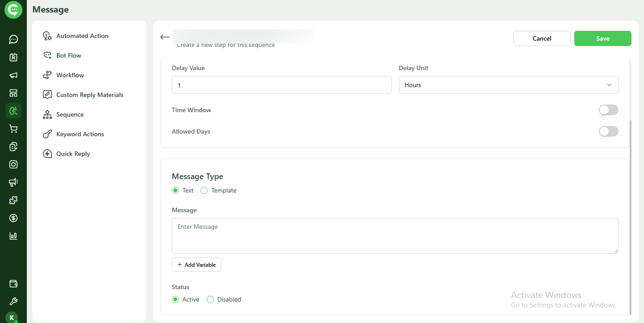Click the wrench tools icon near the sidebar bottom

pyautogui.click(x=13, y=301)
